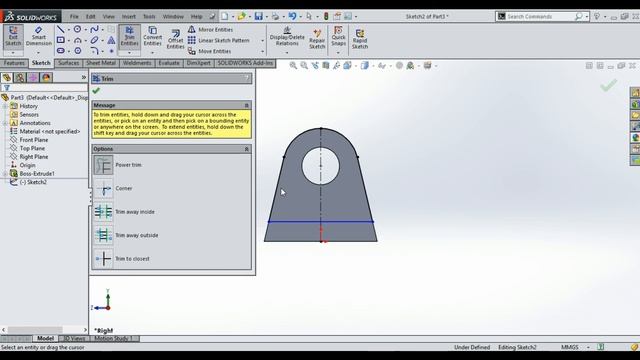This screenshot has width=640, height=360.
Task: Select the Straight Slot tool
Action: pyautogui.click(x=60, y=51)
